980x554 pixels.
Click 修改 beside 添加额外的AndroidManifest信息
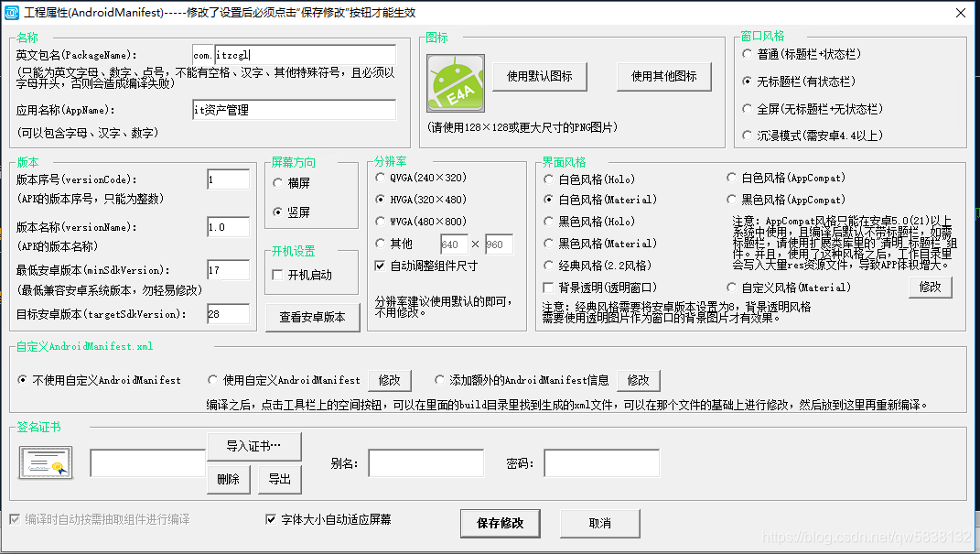[638, 380]
